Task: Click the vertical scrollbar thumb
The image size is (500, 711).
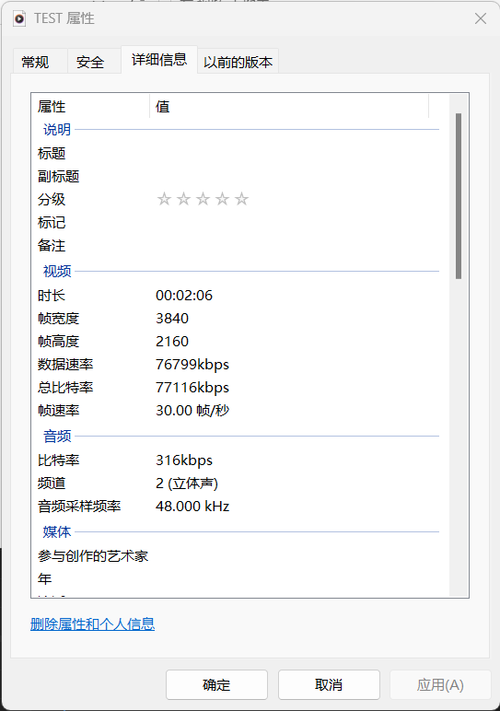Action: (458, 196)
